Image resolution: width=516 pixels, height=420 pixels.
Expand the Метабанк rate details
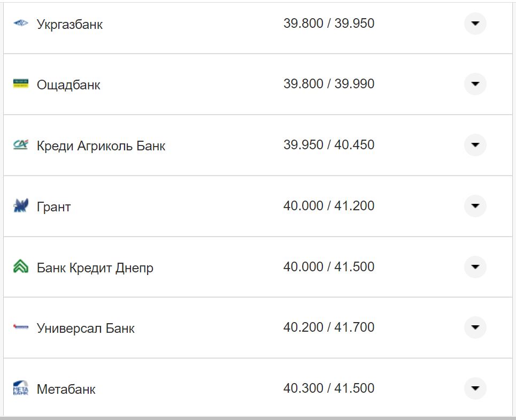(475, 388)
